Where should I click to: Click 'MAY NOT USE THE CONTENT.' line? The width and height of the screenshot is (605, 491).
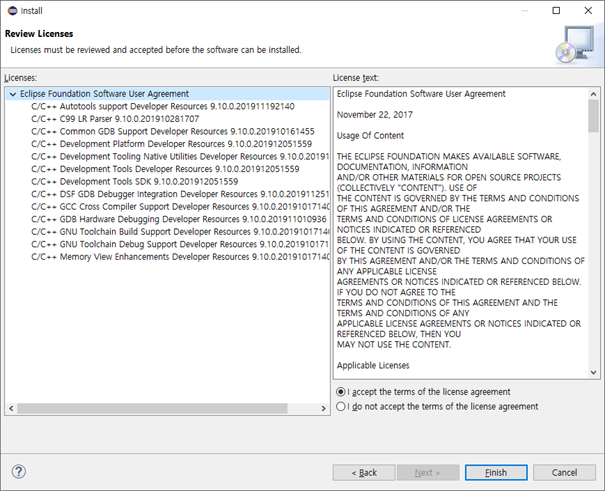(x=394, y=345)
